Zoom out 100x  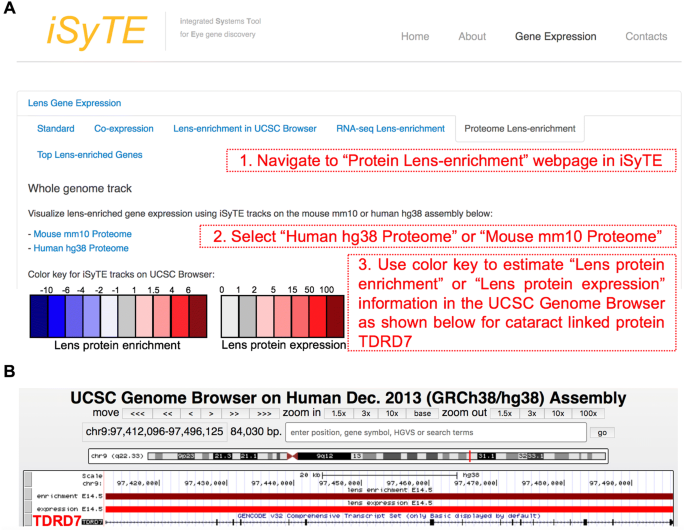588,413
